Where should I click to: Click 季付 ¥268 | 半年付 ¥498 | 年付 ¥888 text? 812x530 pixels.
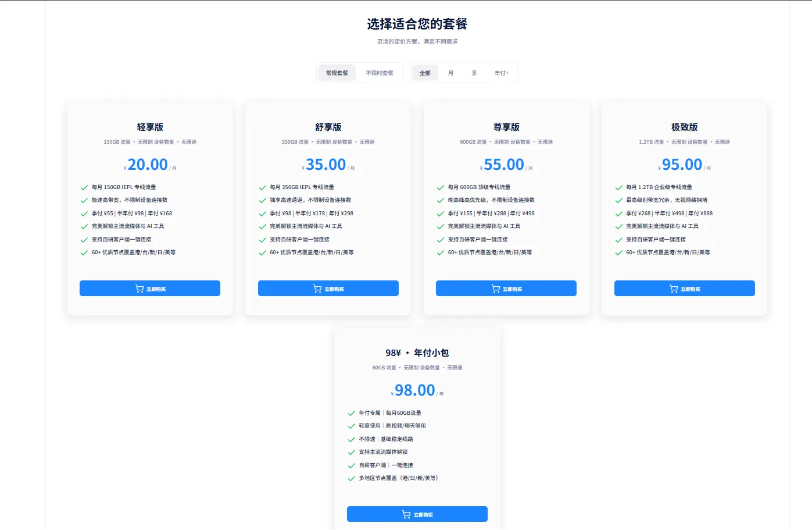tap(669, 214)
